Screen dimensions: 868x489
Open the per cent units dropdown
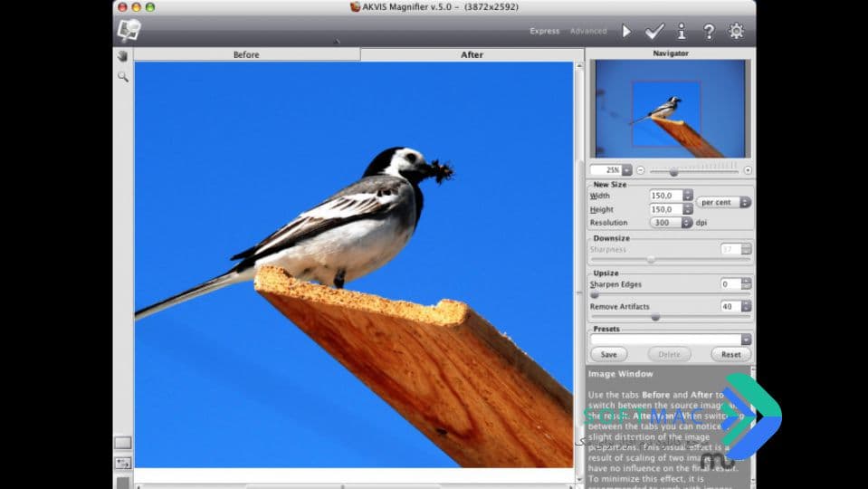(x=723, y=202)
